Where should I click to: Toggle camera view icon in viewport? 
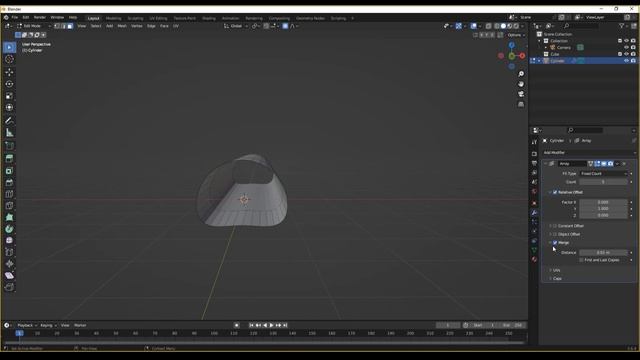(x=521, y=94)
